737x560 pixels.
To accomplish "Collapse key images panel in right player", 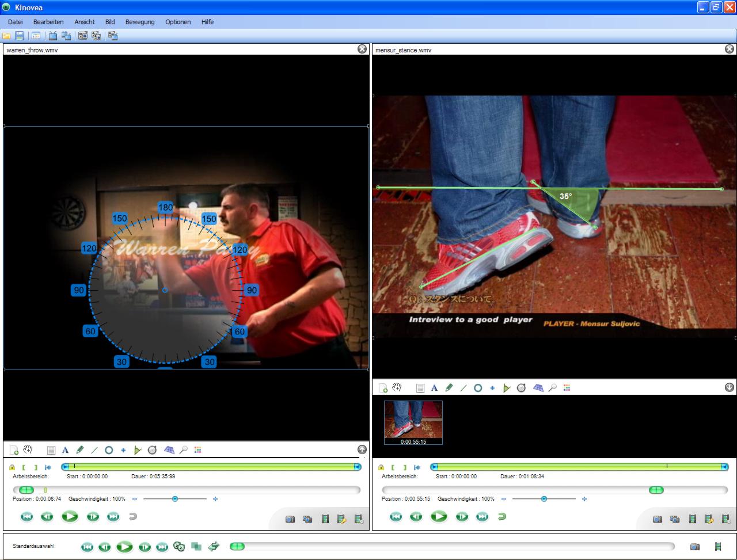I will click(x=730, y=388).
